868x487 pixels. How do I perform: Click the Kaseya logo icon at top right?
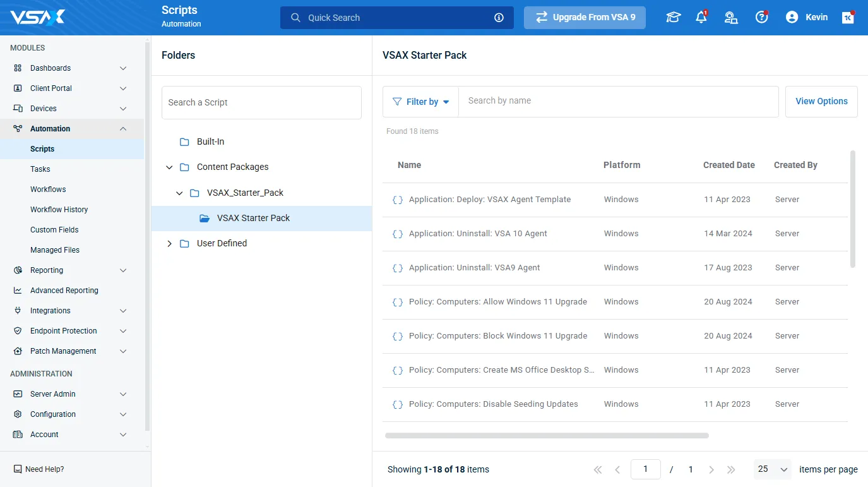pos(848,18)
